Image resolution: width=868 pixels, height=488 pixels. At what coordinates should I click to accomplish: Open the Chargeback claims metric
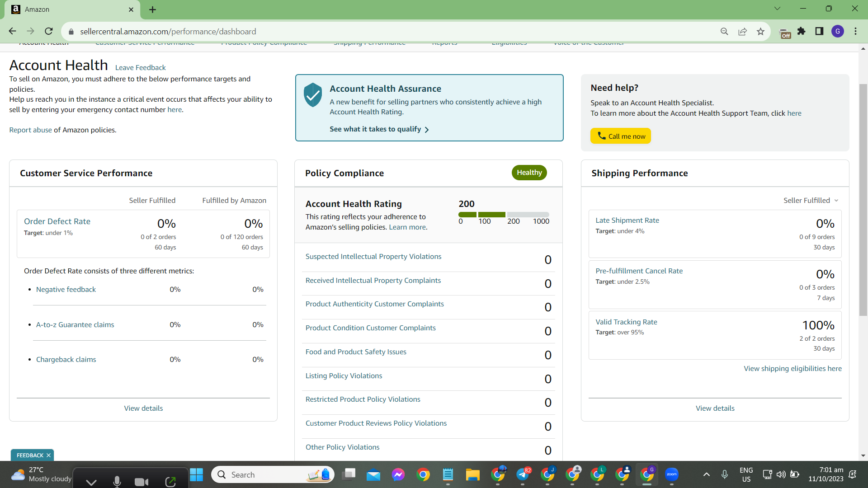click(x=66, y=360)
